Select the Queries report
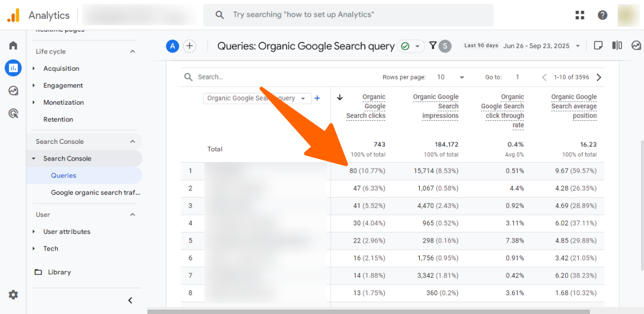The image size is (644, 314). point(63,176)
